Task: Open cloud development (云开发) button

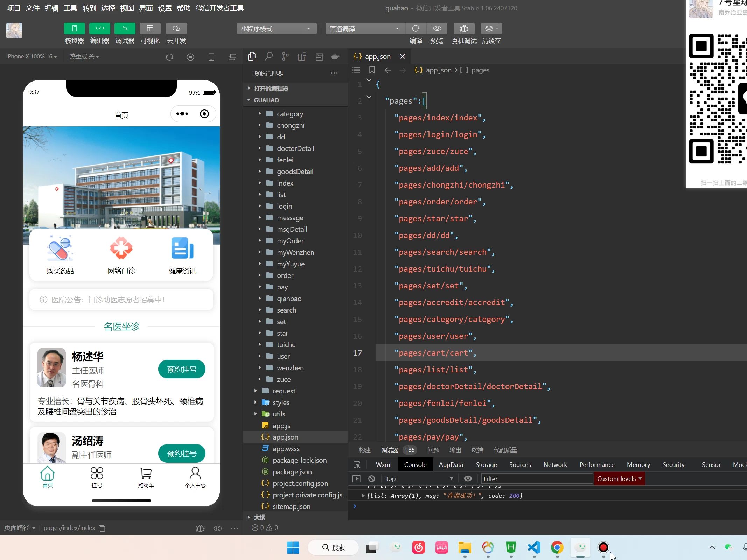Action: click(176, 28)
